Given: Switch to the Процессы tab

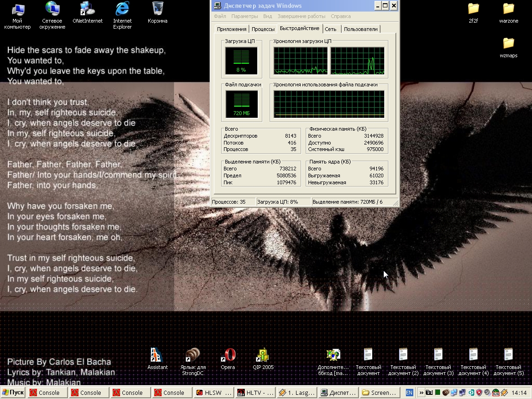Looking at the screenshot, I should click(263, 29).
